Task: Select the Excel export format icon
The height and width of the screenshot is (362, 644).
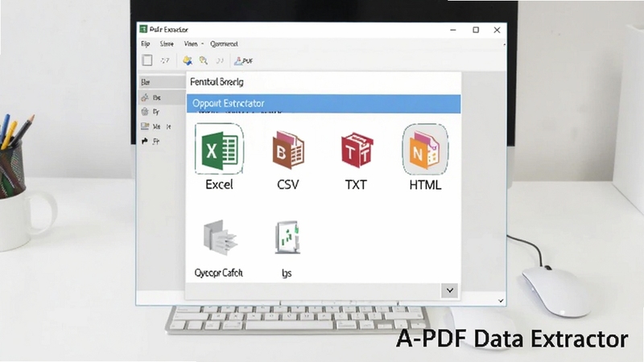Action: 219,149
